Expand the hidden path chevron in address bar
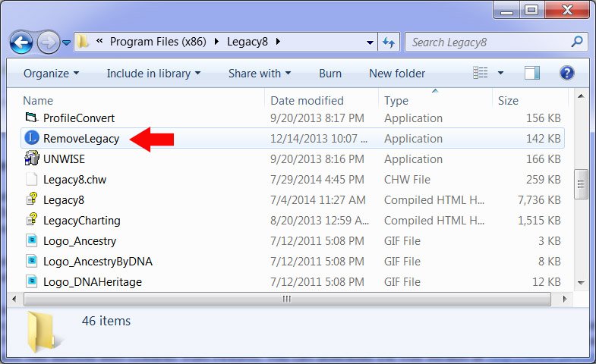 (99, 41)
